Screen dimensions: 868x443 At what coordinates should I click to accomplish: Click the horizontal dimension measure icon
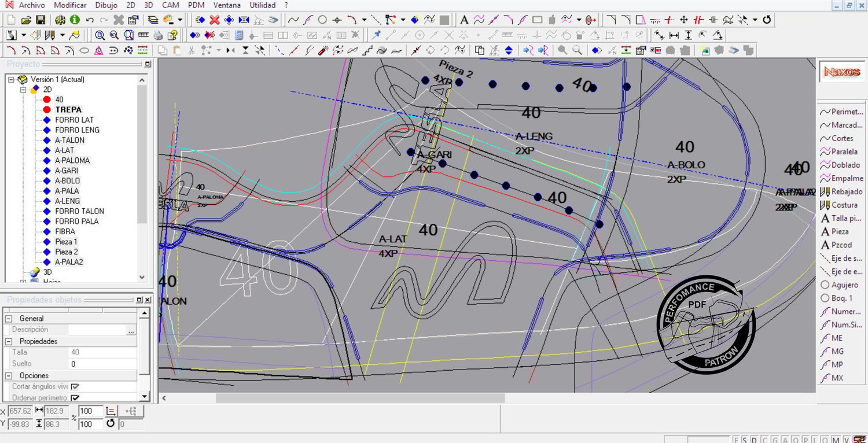pos(674,35)
